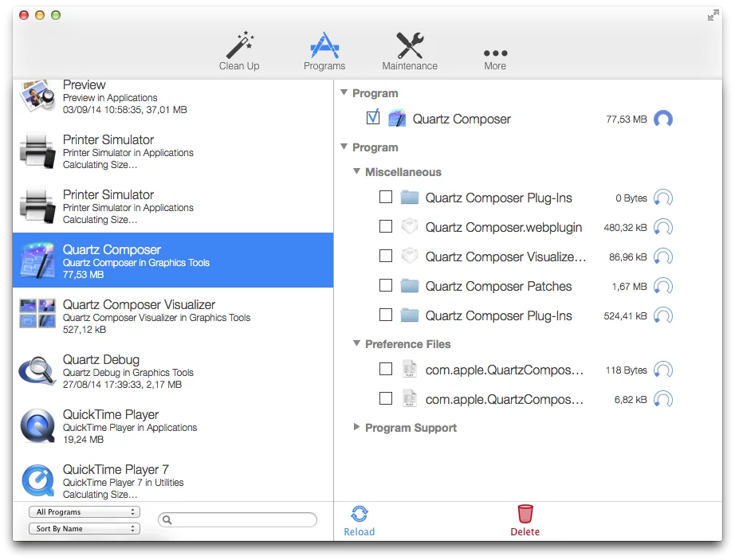Click the Quartz Composer.webplugin file icon
The width and height of the screenshot is (735, 560).
pos(410,227)
